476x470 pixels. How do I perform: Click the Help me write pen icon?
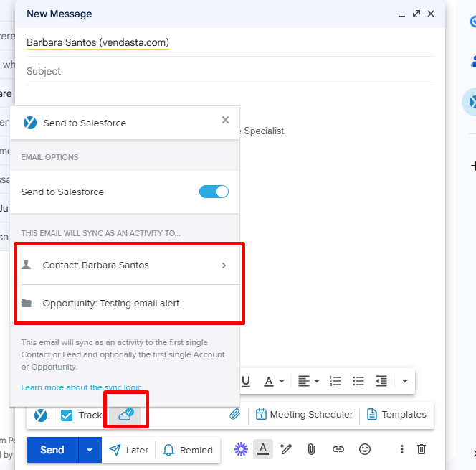[x=285, y=449]
